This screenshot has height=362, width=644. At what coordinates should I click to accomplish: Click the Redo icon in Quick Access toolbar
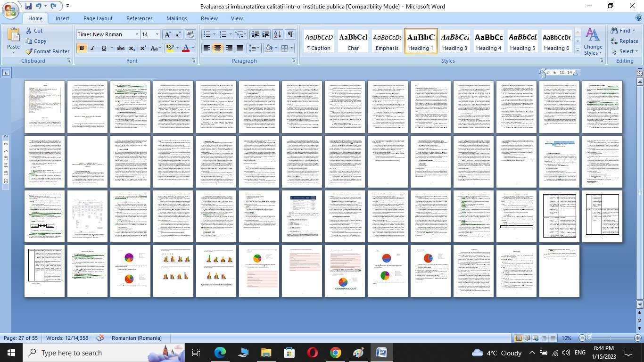click(53, 6)
